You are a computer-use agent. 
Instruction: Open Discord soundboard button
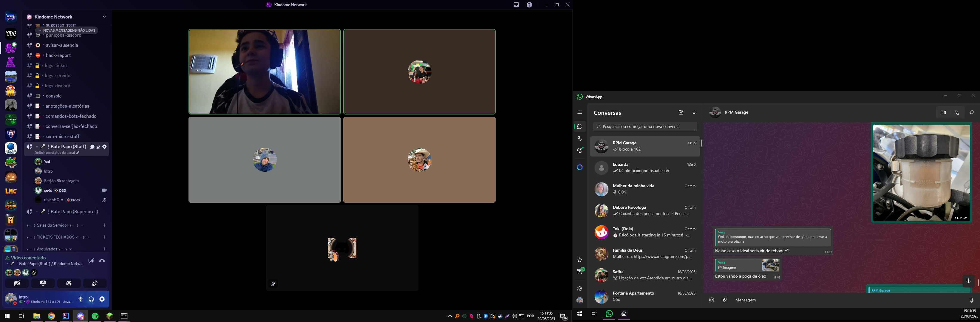[x=95, y=283]
